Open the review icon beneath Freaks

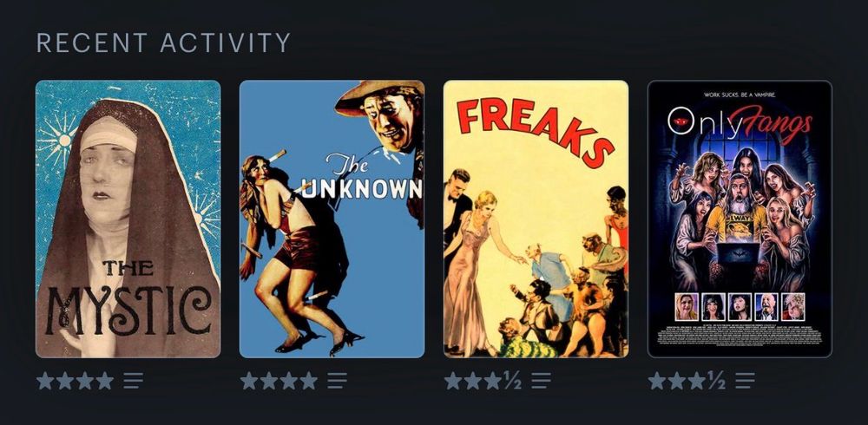point(541,381)
